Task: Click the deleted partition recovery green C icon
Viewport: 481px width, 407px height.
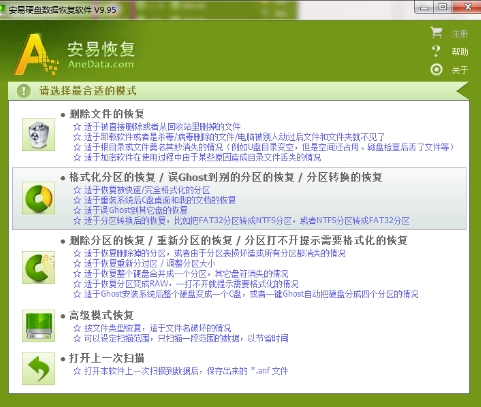Action: click(x=38, y=267)
